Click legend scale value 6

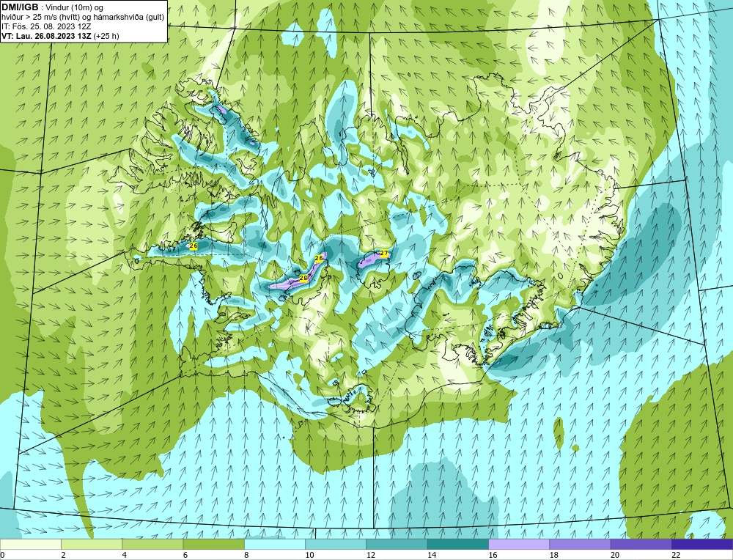185,555
